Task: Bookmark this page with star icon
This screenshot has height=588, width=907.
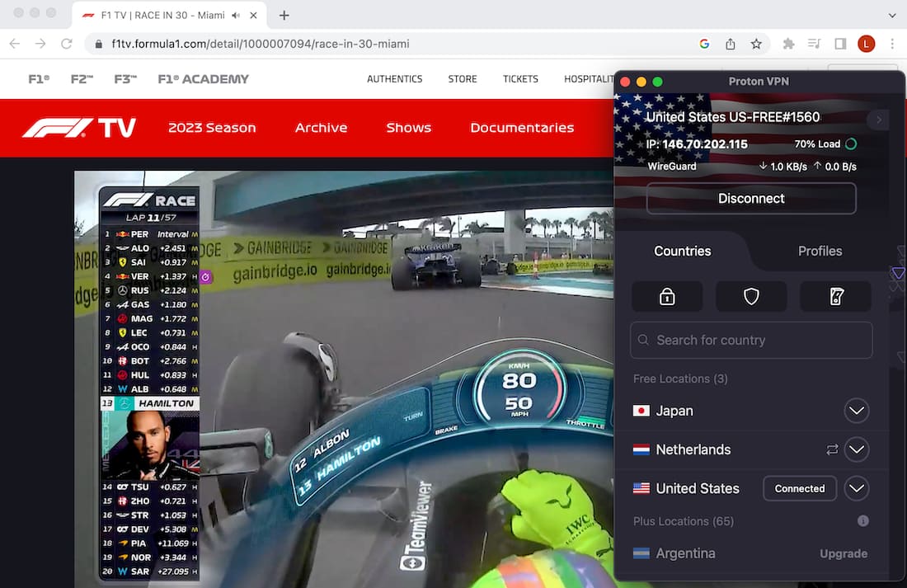Action: click(756, 44)
